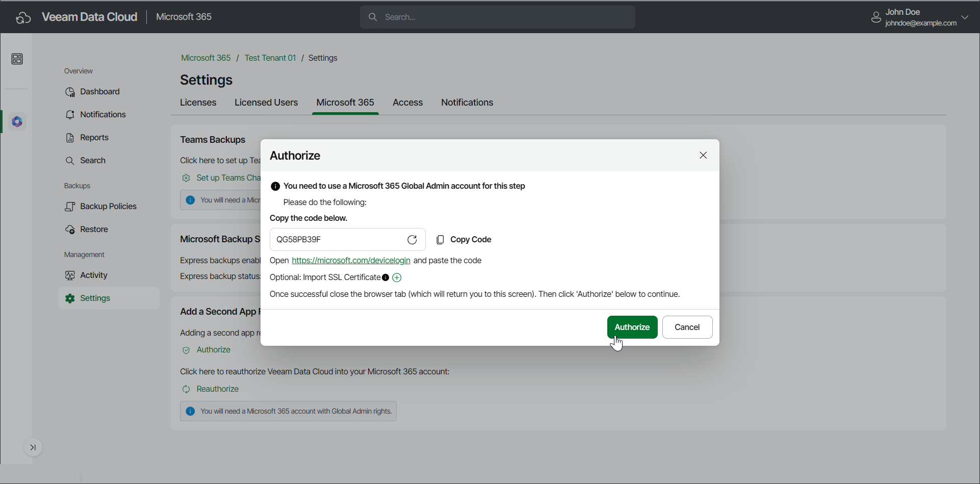This screenshot has height=484, width=980.
Task: Click the Backup Policies icon
Action: point(70,207)
